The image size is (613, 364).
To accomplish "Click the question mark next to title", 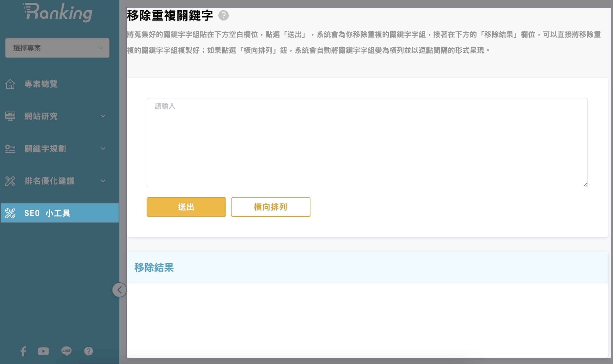I will point(223,15).
